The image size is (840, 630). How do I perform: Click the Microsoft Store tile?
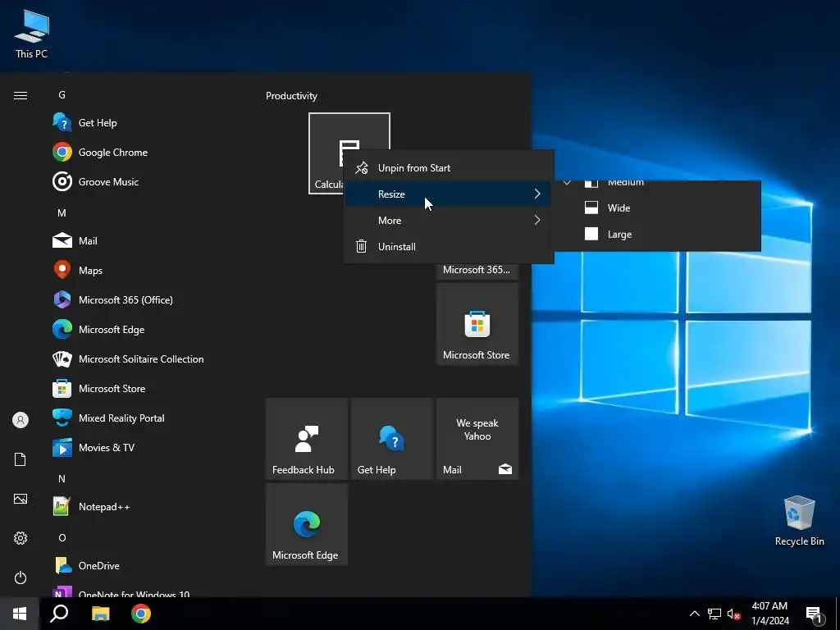(477, 325)
